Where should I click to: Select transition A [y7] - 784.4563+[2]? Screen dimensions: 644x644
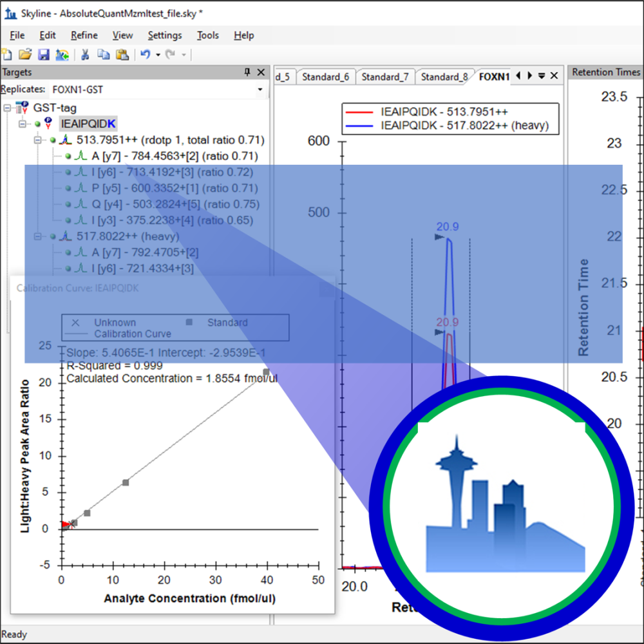click(x=175, y=156)
